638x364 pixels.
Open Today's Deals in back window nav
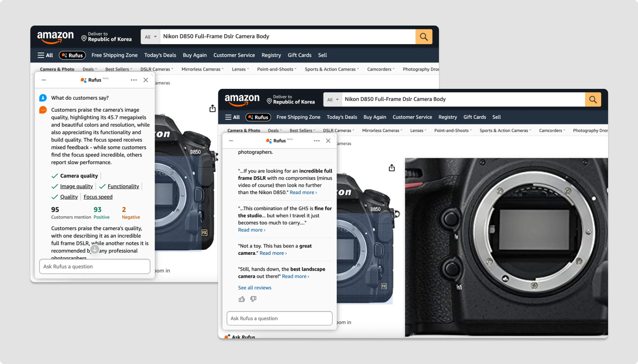pos(160,55)
